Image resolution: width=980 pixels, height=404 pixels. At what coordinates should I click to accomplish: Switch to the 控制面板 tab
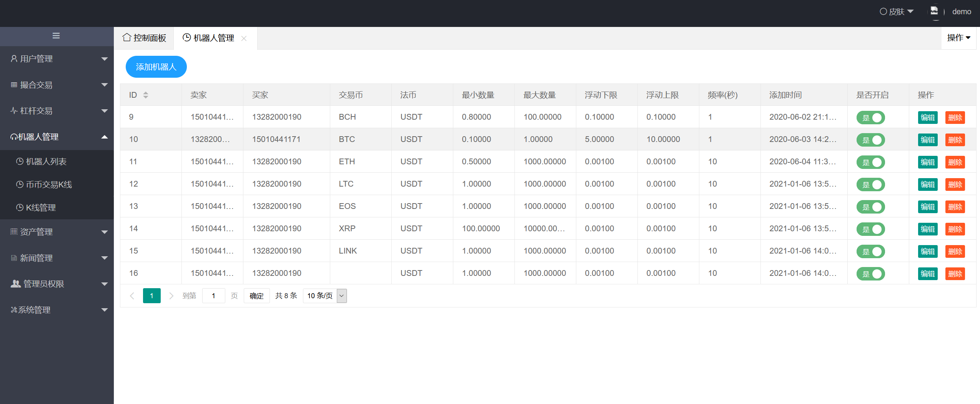click(x=144, y=38)
